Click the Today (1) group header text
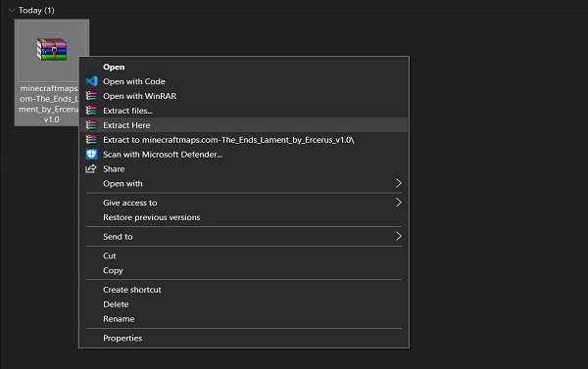The width and height of the screenshot is (588, 369). tap(36, 11)
